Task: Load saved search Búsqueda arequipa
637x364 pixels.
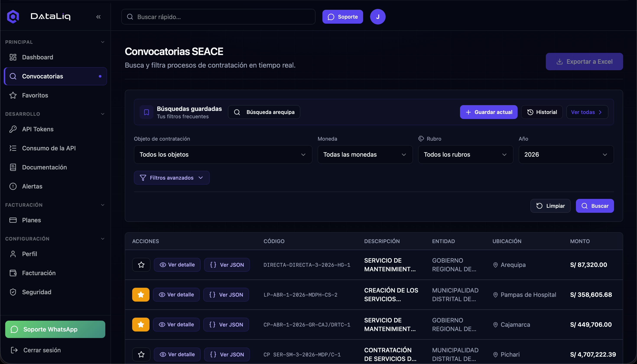Action: coord(264,112)
